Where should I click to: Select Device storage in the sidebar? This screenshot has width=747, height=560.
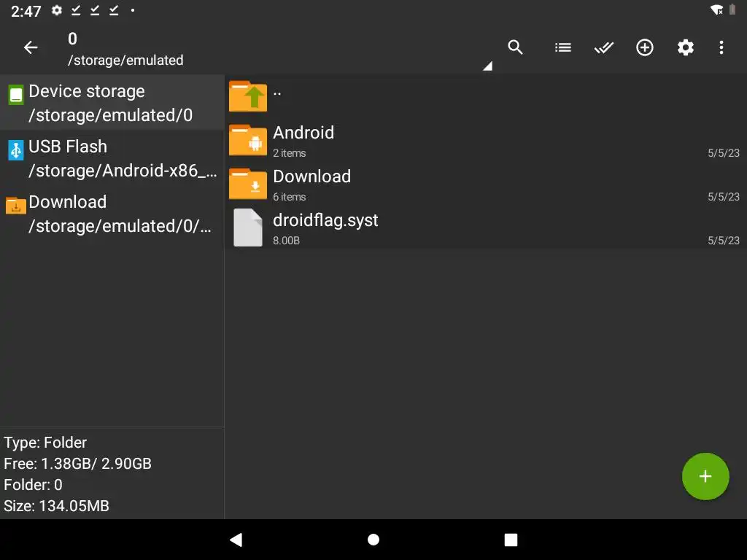pyautogui.click(x=112, y=102)
